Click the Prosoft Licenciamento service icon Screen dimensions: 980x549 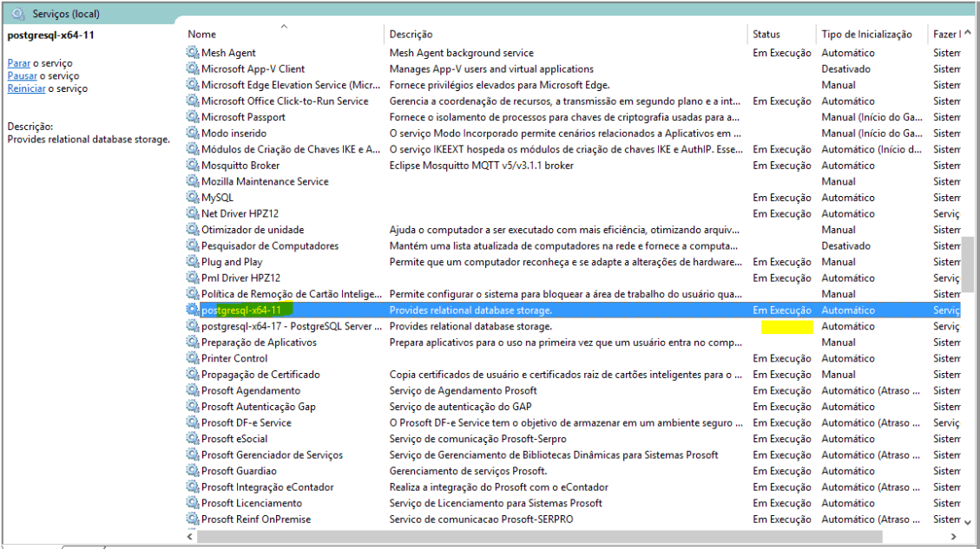click(193, 503)
